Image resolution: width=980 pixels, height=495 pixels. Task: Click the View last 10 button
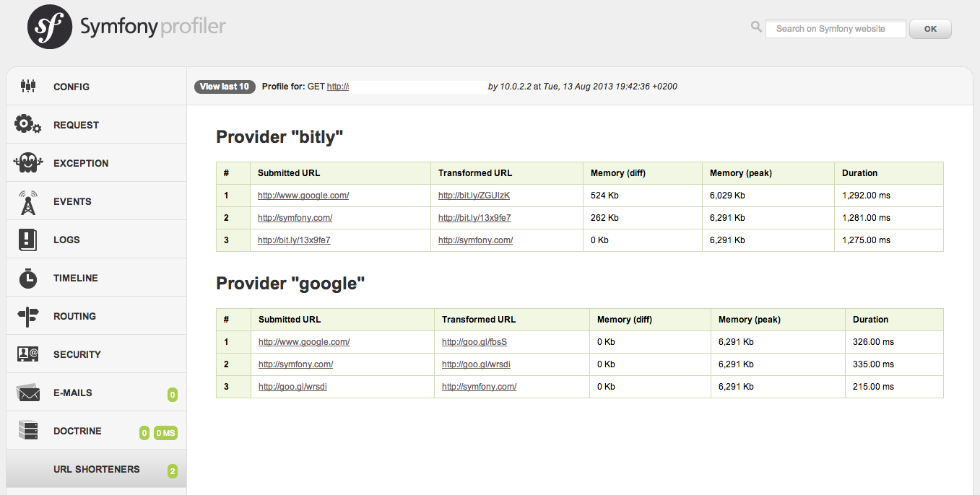(225, 87)
